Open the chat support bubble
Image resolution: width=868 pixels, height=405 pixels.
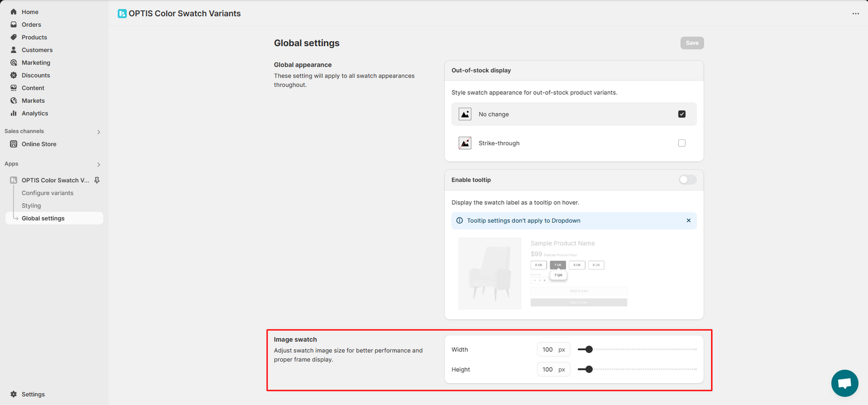pyautogui.click(x=845, y=383)
